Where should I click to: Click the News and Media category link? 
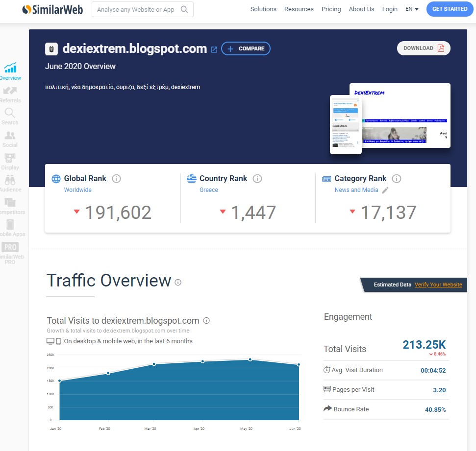[356, 190]
